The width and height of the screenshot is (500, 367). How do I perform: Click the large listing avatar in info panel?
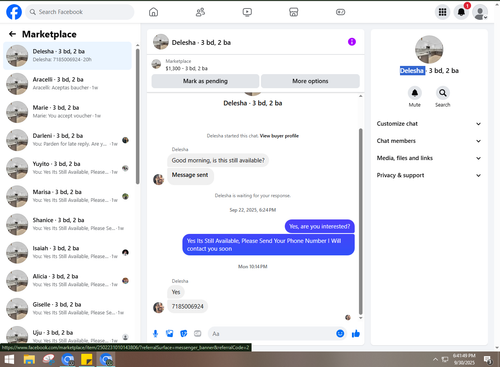pyautogui.click(x=429, y=50)
